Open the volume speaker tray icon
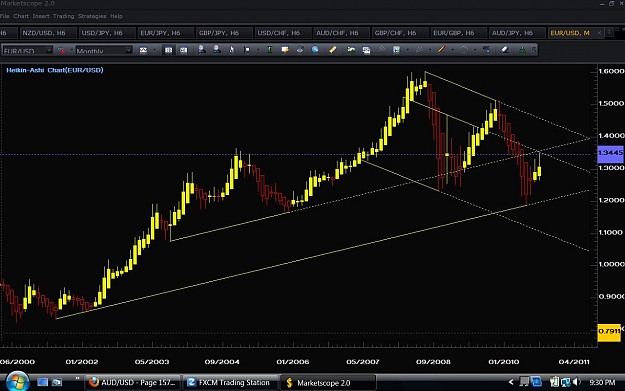 (576, 383)
